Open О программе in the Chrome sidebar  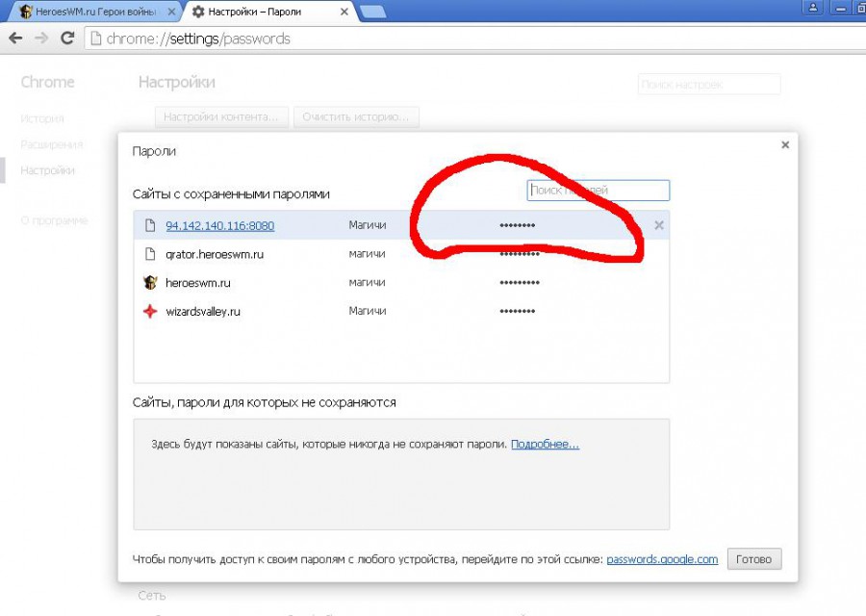[x=54, y=220]
